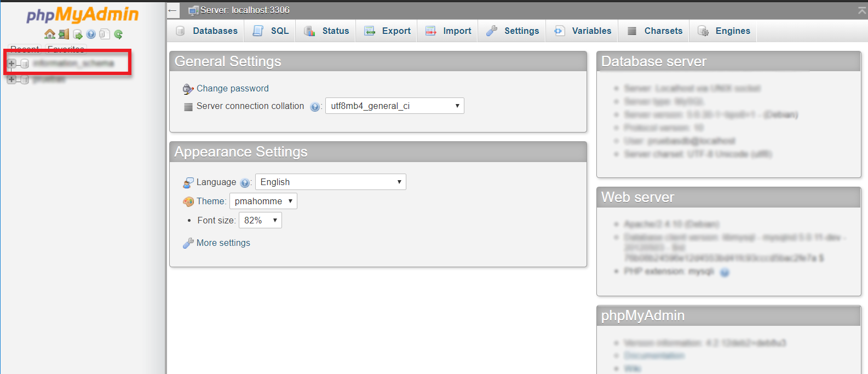Click the phpMyAdmin panel heading on right
868x374 pixels.
643,315
